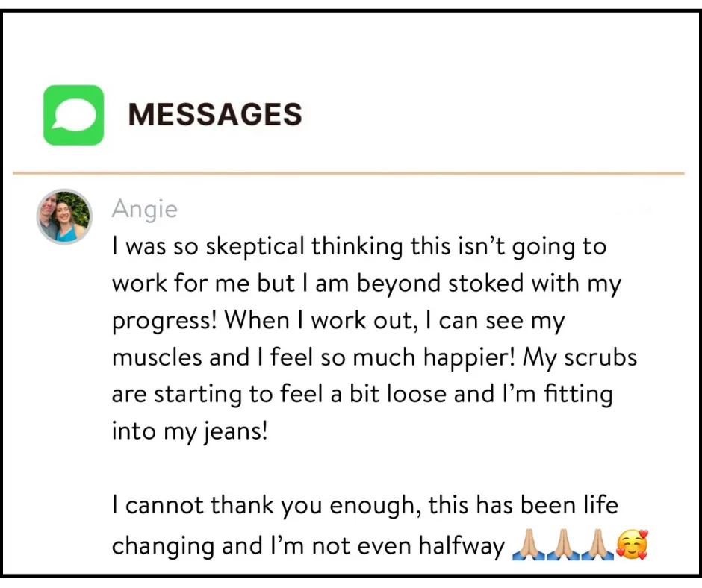The image size is (702, 588).
Task: Click the orange divider line under the header
Action: (x=348, y=174)
